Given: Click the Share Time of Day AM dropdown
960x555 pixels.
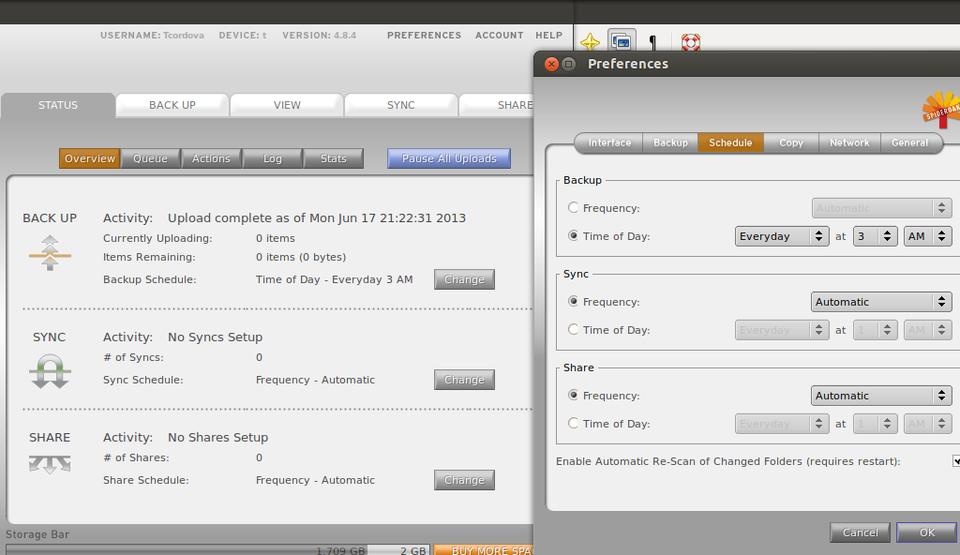Looking at the screenshot, I should click(928, 424).
